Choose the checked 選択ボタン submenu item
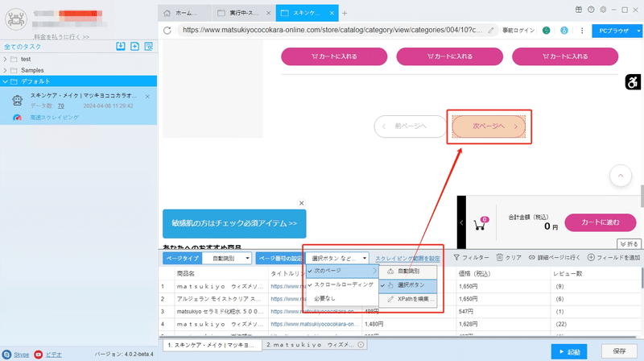Viewport: 644px width, 361px height. (x=408, y=285)
